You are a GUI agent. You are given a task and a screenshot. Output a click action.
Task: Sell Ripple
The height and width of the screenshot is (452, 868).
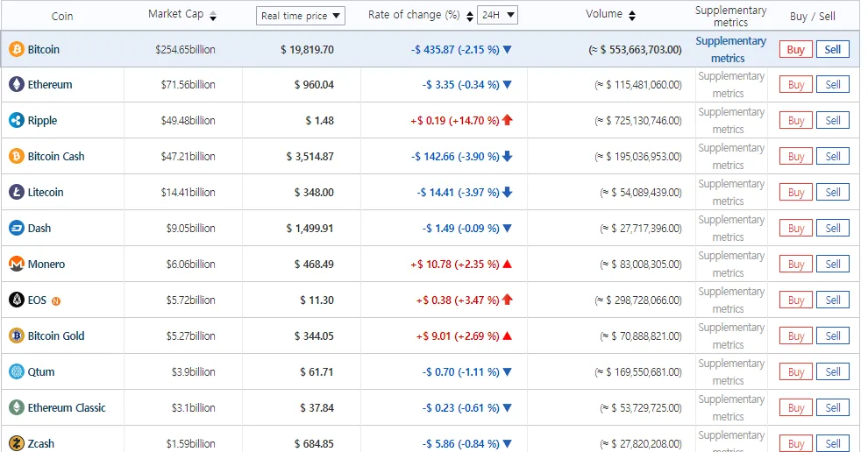833,121
